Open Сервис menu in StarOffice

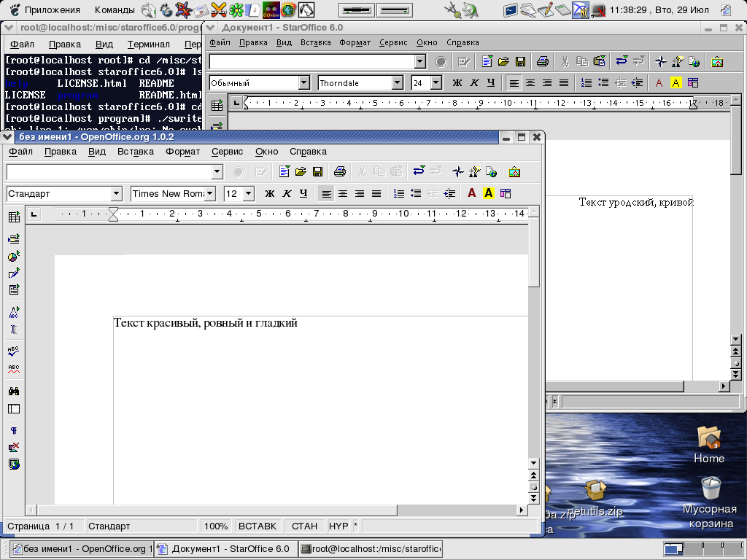(x=393, y=42)
